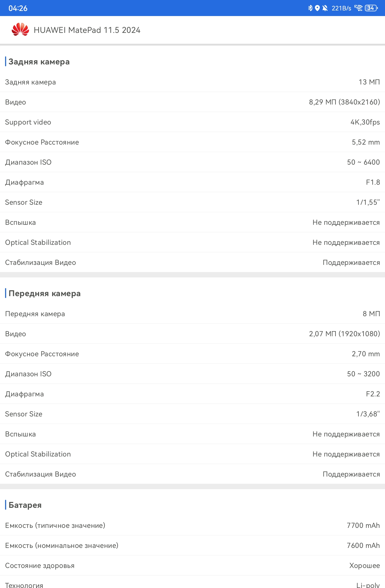
Task: Tap the rear Sensor Size 1/1,55" row
Action: click(192, 202)
